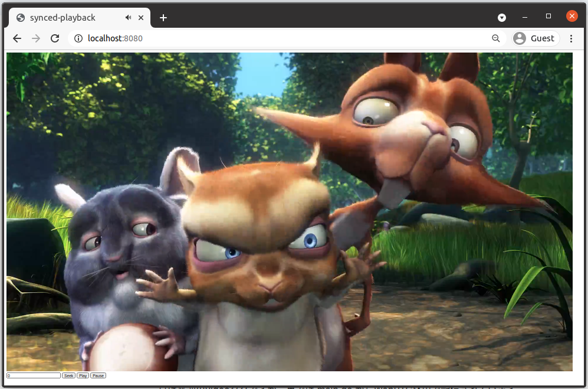Click on the video frame
The width and height of the screenshot is (588, 389).
point(290,212)
